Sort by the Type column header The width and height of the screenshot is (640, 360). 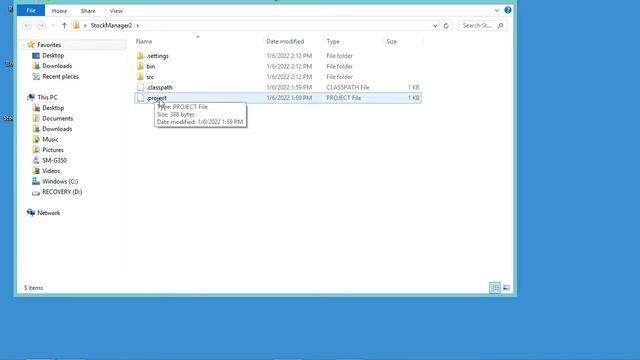[333, 41]
